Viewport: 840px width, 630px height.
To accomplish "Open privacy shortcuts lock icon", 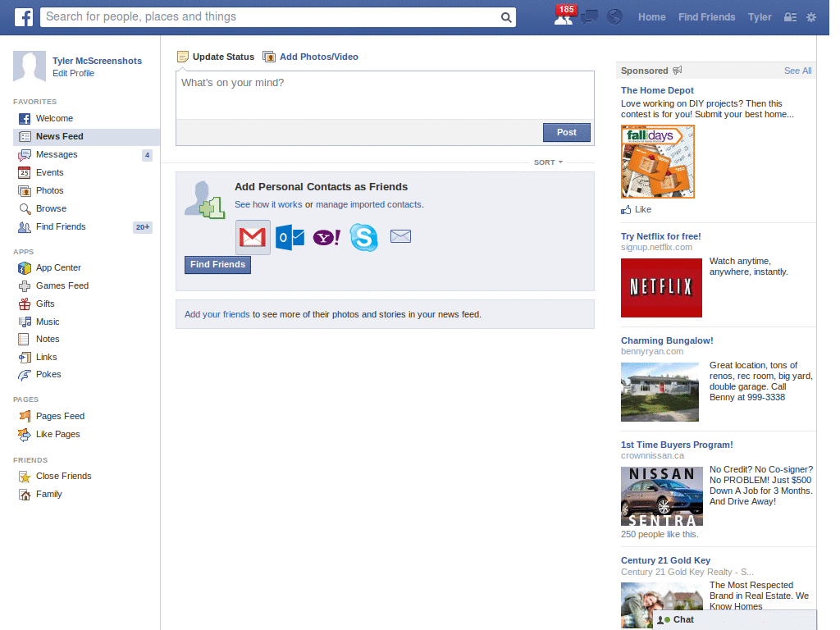I will point(790,17).
